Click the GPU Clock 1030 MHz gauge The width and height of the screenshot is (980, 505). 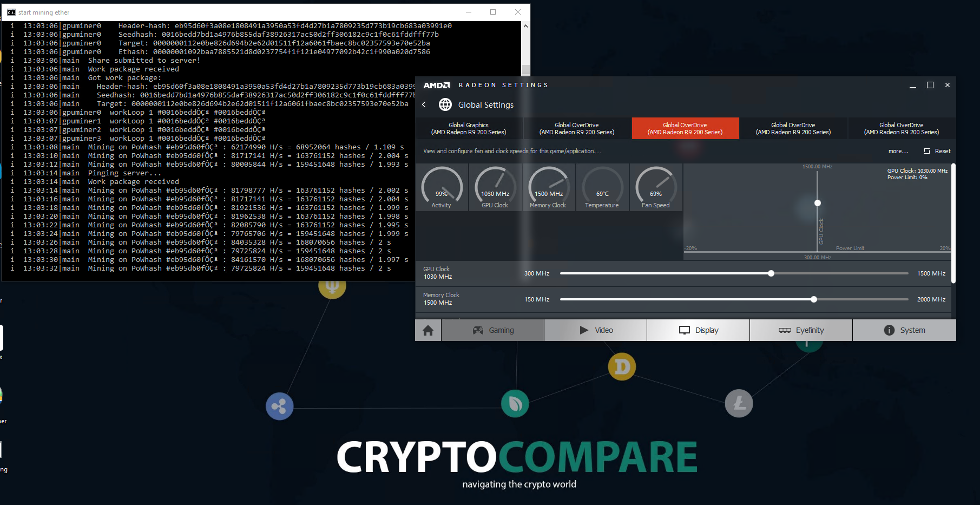495,187
